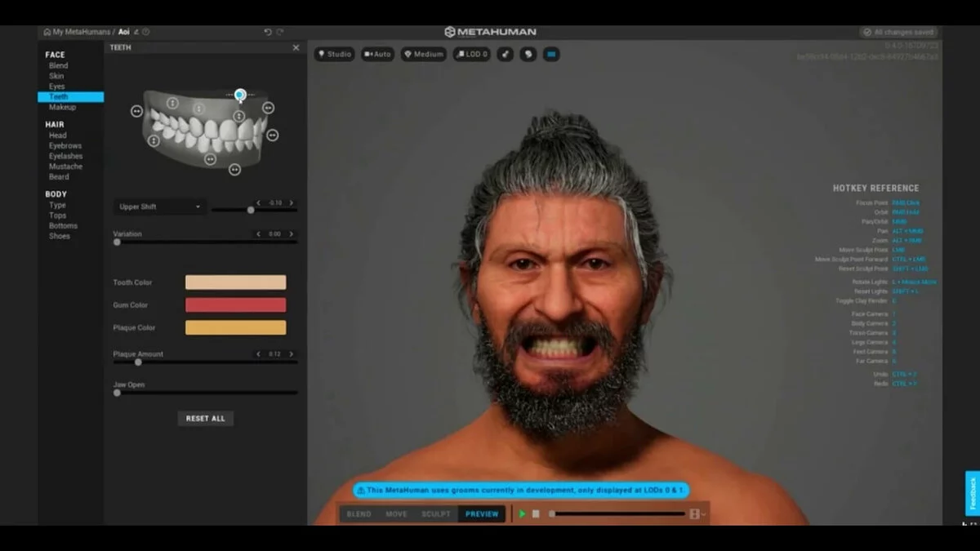Increase Upper Shift value with right arrow
Screen dimensions: 980x551
292,202
